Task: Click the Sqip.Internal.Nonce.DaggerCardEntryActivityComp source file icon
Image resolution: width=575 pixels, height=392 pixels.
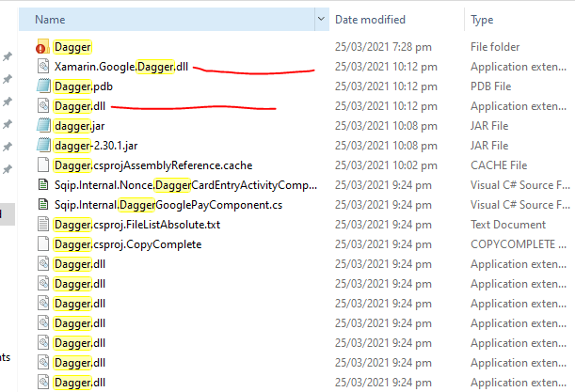Action: click(x=43, y=185)
